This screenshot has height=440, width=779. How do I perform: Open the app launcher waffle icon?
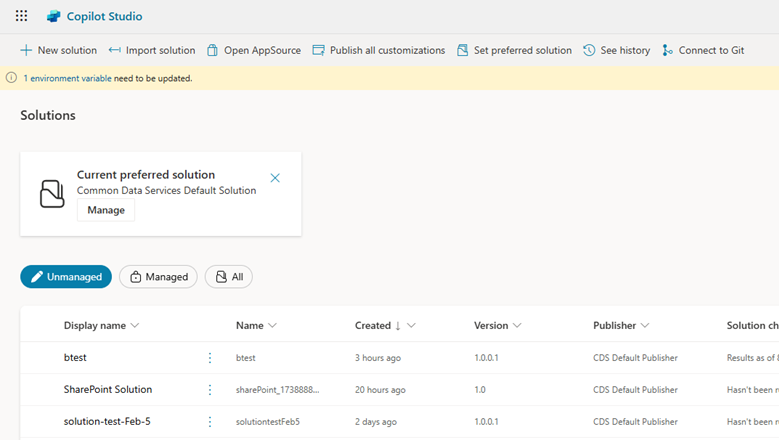pos(21,16)
